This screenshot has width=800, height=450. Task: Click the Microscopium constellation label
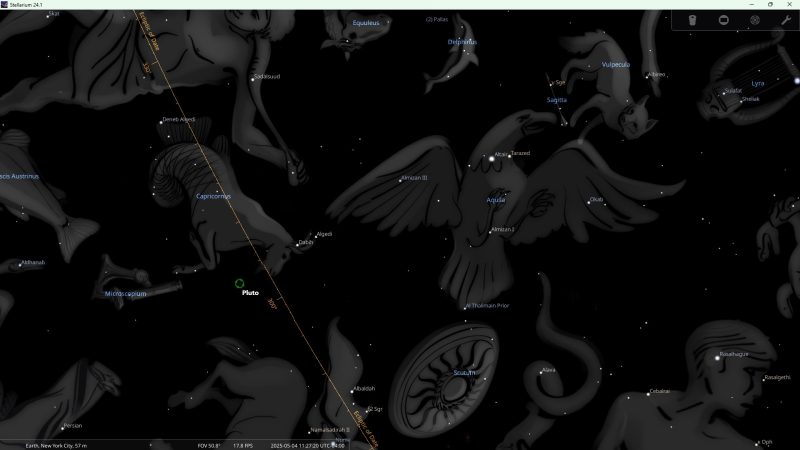point(126,294)
